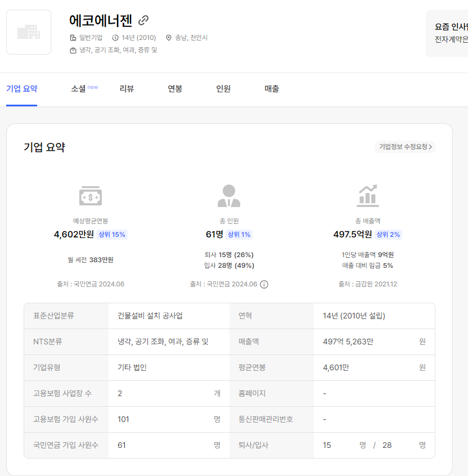Open the 소셜 new tab
The height and width of the screenshot is (476, 468).
point(84,89)
